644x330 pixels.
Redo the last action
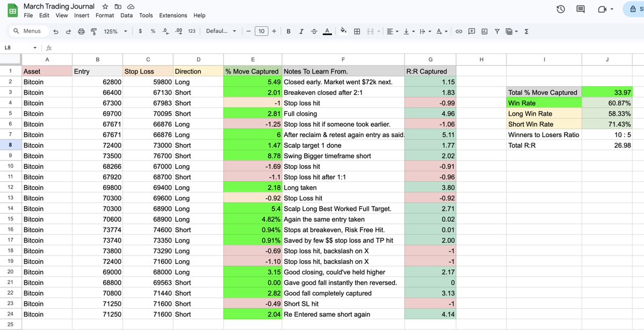[68, 31]
